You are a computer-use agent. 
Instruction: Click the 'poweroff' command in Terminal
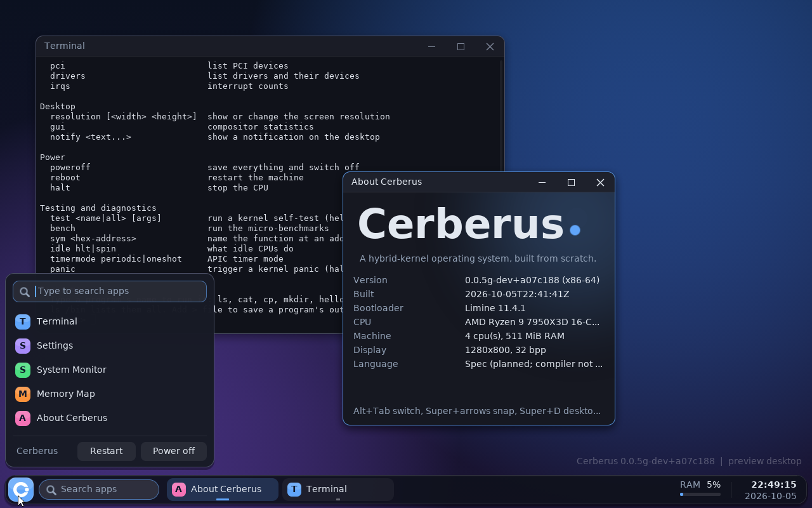click(70, 168)
